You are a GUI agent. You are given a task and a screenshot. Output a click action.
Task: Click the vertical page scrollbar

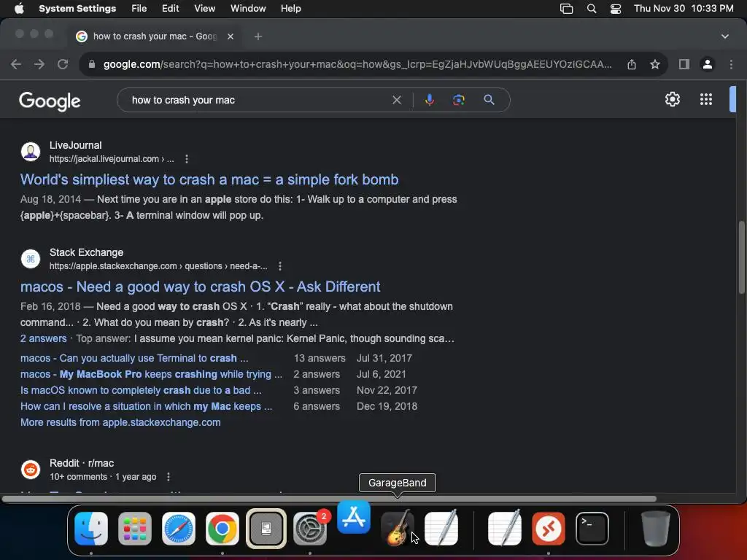pos(742,257)
